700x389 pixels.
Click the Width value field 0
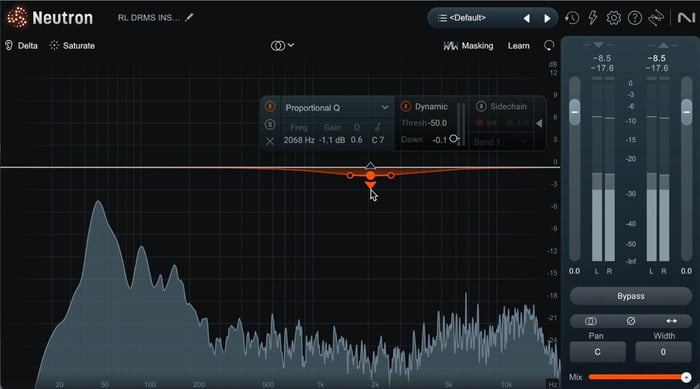pyautogui.click(x=663, y=352)
